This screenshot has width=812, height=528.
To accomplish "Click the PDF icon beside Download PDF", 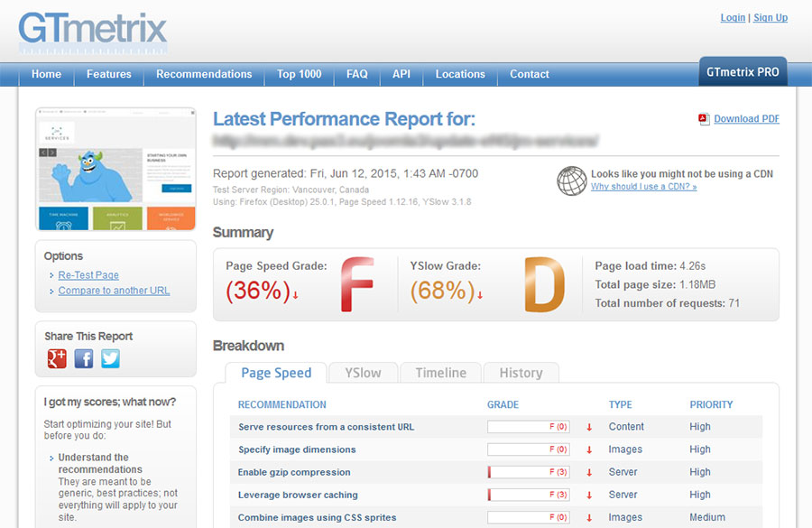I will point(704,119).
